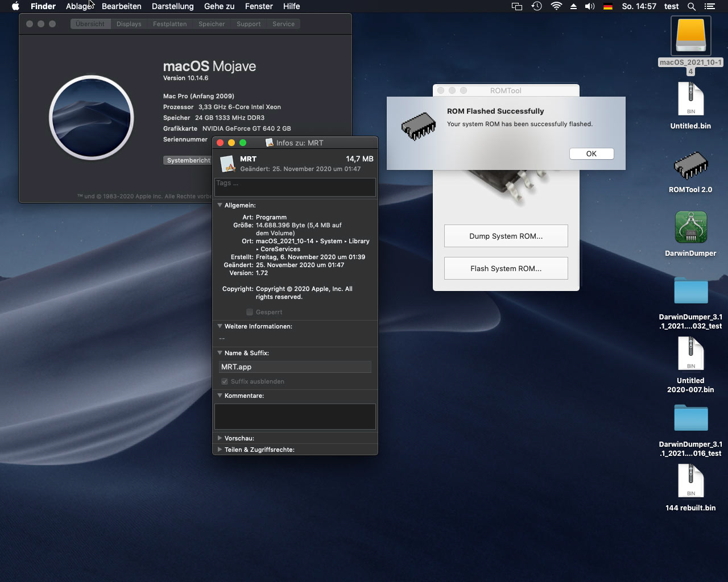Screen dimensions: 728x582
Task: Select the 144 rebuilt.bin file icon
Action: (x=690, y=481)
